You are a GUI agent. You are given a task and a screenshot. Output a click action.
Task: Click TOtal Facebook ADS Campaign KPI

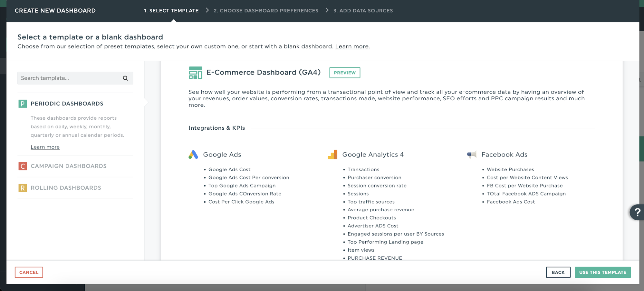pyautogui.click(x=526, y=194)
